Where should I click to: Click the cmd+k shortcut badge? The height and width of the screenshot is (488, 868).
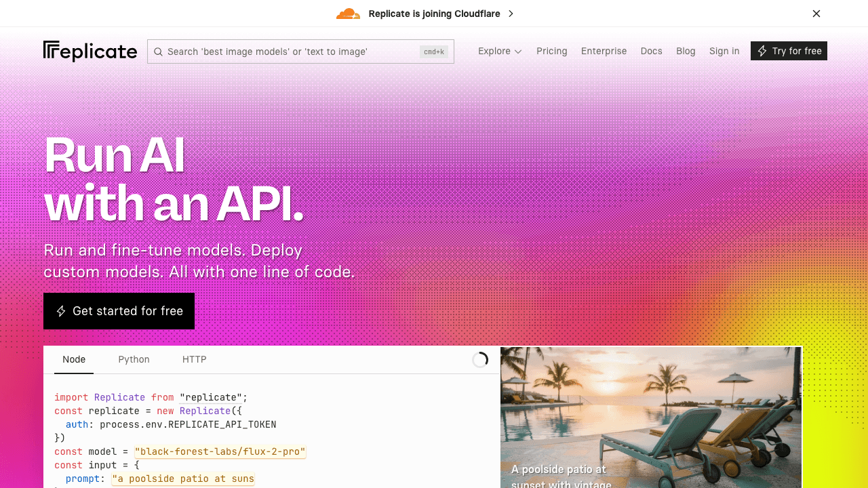pos(433,52)
